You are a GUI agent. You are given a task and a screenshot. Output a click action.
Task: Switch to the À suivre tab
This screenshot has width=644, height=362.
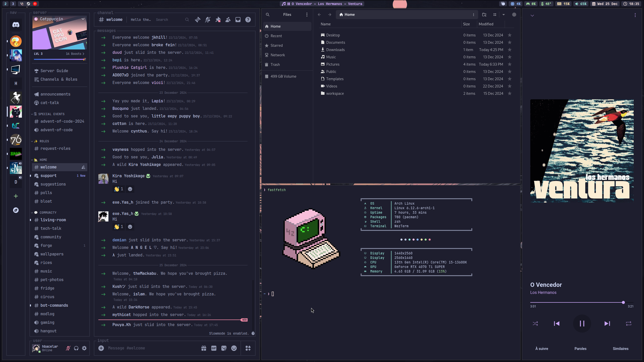coord(542,349)
